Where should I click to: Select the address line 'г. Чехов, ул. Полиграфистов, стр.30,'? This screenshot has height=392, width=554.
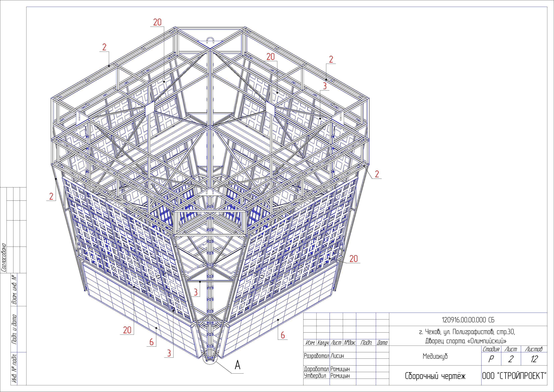467,332
